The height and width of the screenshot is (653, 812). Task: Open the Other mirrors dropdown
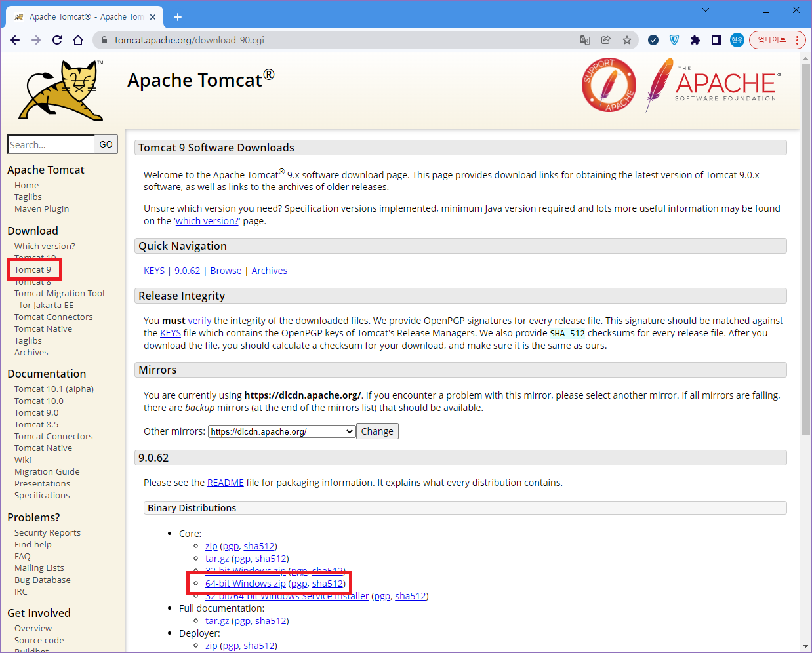coord(282,431)
